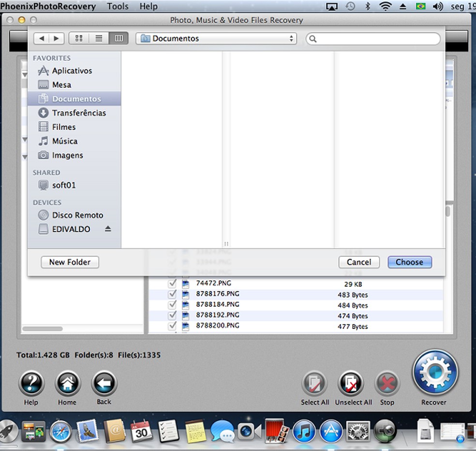Open Mission Control from the Dock
Screen dimensions: 476x451
[x=33, y=432]
